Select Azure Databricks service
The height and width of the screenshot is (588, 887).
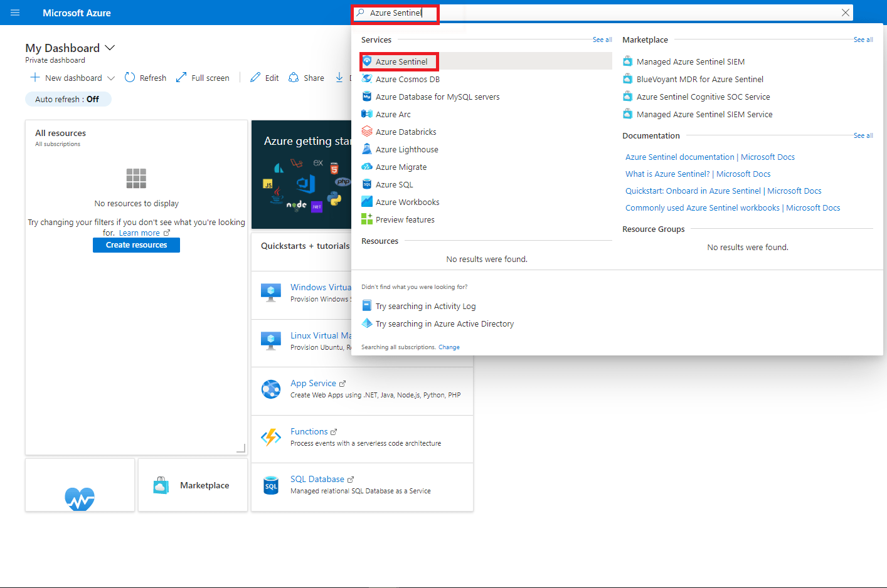[x=406, y=131]
